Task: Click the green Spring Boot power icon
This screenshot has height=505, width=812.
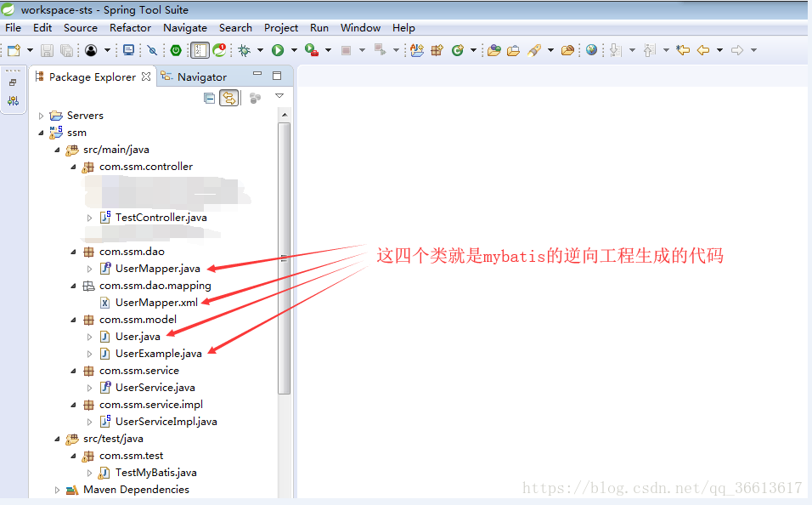Action: point(176,50)
